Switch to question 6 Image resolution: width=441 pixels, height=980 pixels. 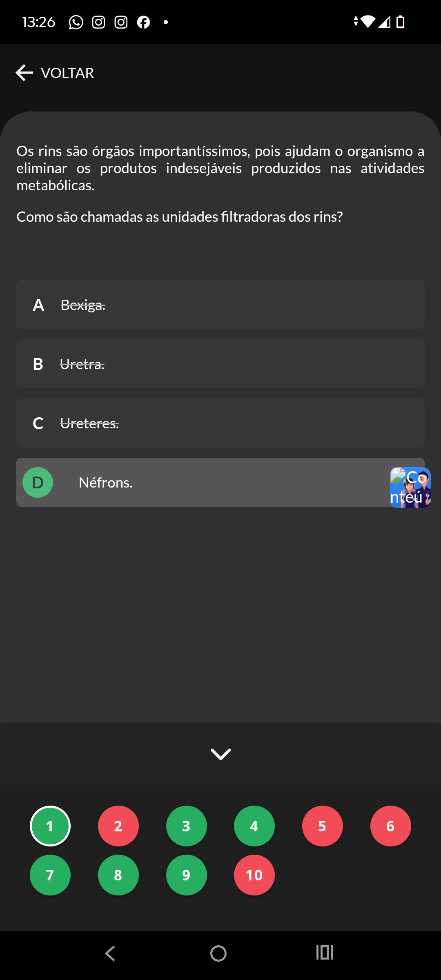pos(391,826)
